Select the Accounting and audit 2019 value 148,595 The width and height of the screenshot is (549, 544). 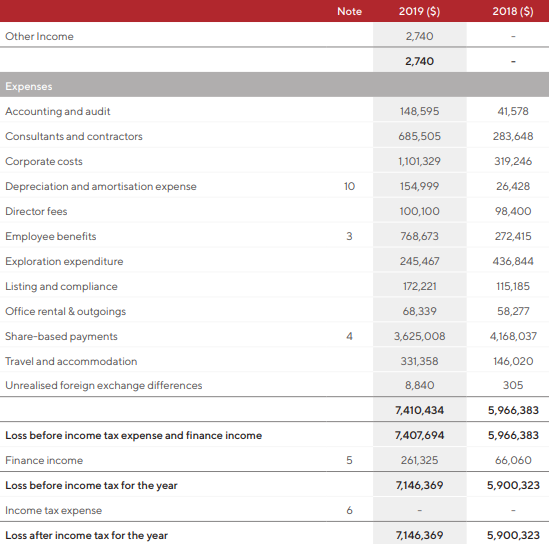[419, 111]
